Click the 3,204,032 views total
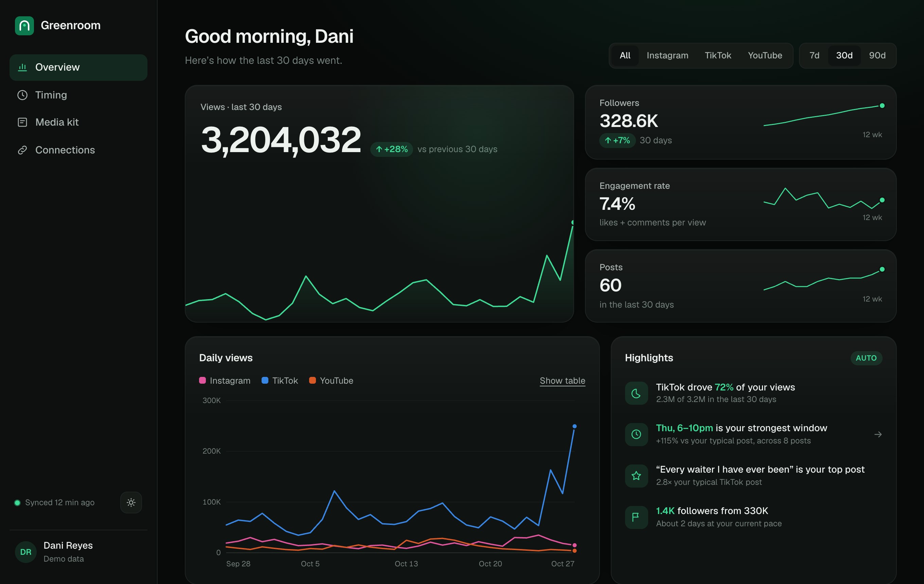924x584 pixels. tap(281, 140)
